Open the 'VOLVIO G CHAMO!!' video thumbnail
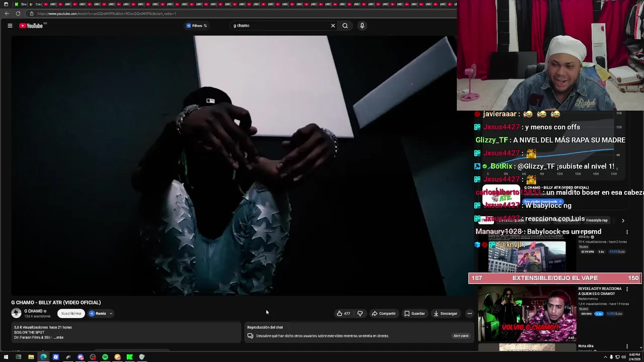Image resolution: width=644 pixels, height=362 pixels. point(527,314)
